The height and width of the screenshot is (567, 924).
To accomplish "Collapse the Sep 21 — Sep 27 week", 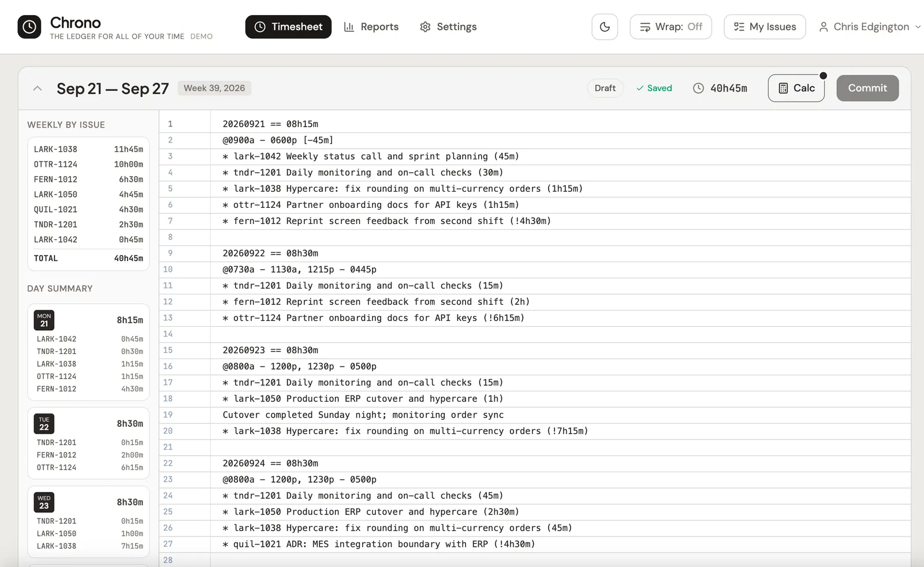I will tap(38, 88).
